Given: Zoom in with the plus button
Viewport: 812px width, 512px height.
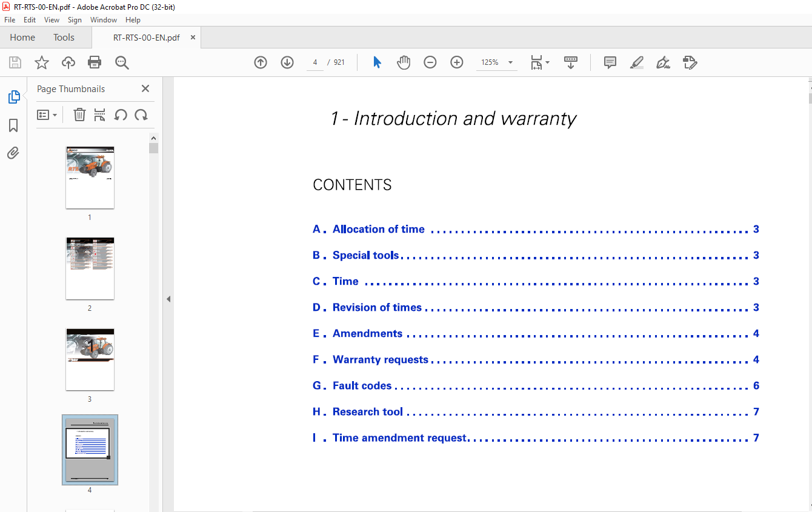Looking at the screenshot, I should tap(457, 62).
